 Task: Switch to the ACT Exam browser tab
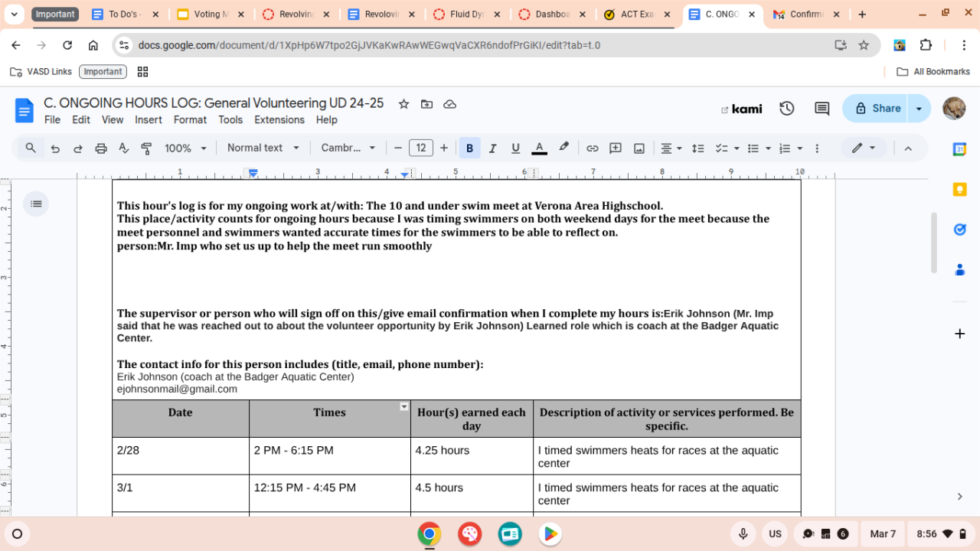[637, 15]
